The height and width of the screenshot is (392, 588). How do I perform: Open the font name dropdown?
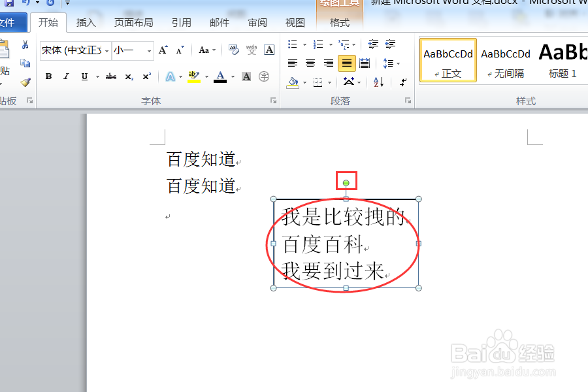pyautogui.click(x=107, y=51)
